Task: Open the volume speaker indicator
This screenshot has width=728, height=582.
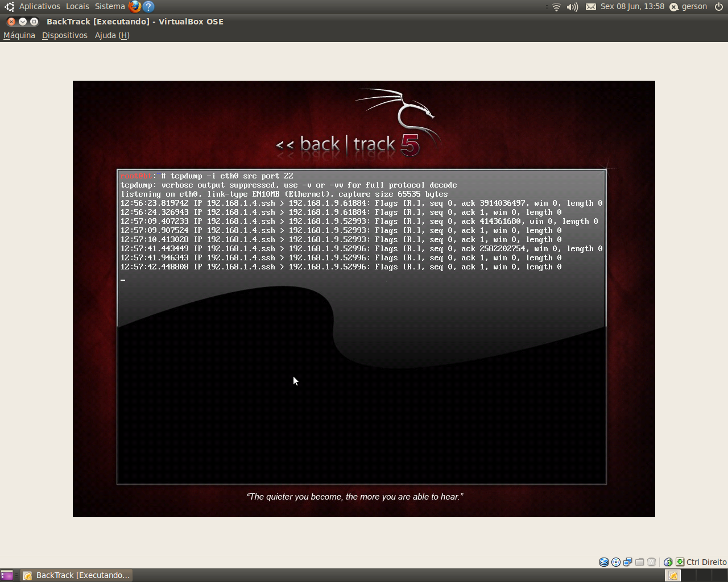Action: click(573, 7)
